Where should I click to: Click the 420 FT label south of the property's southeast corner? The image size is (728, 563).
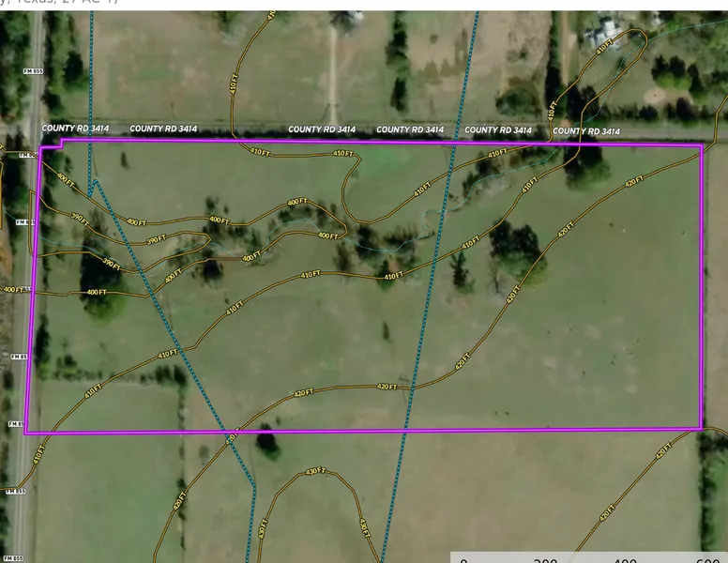coord(663,451)
